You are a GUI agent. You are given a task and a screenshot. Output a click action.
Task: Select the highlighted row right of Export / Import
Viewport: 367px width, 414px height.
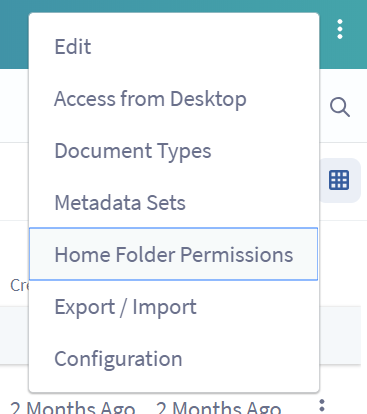340,335
